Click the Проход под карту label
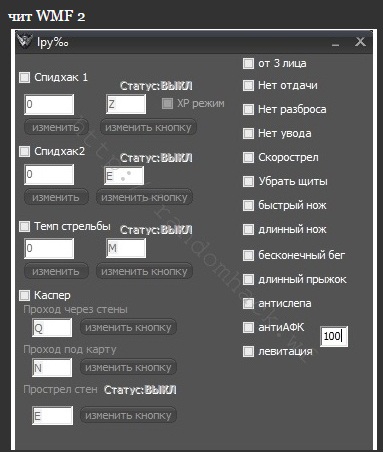This screenshot has width=383, height=452. tap(70, 350)
